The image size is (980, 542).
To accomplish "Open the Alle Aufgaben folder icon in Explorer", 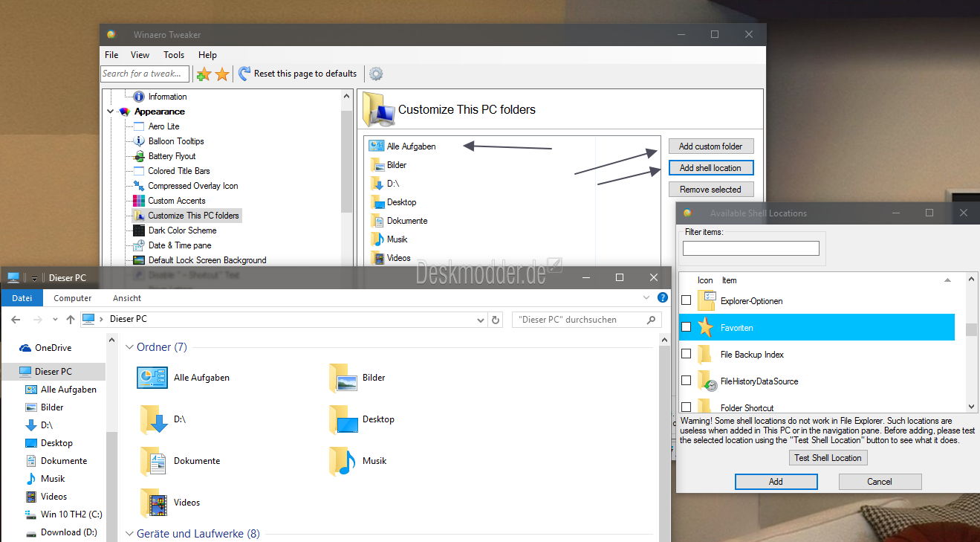I will click(152, 377).
